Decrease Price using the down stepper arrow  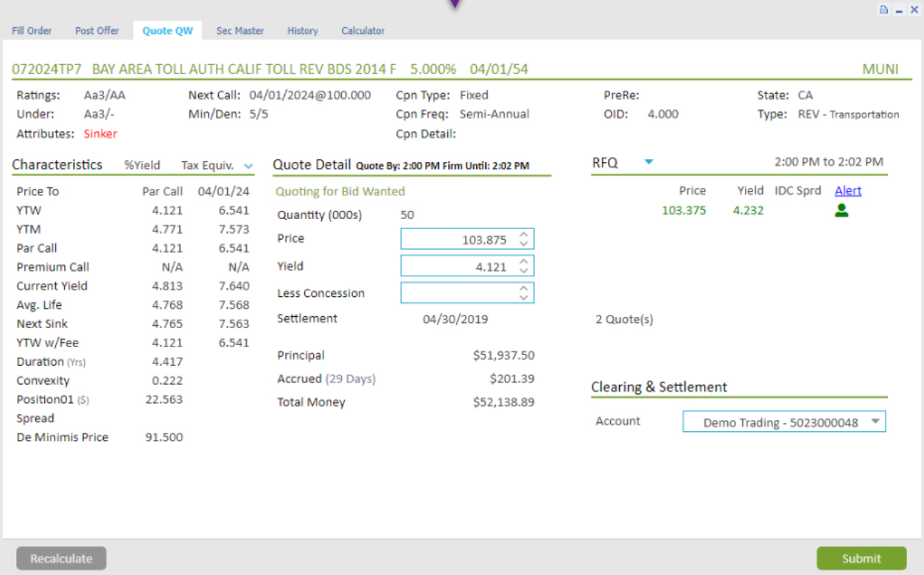coord(523,243)
